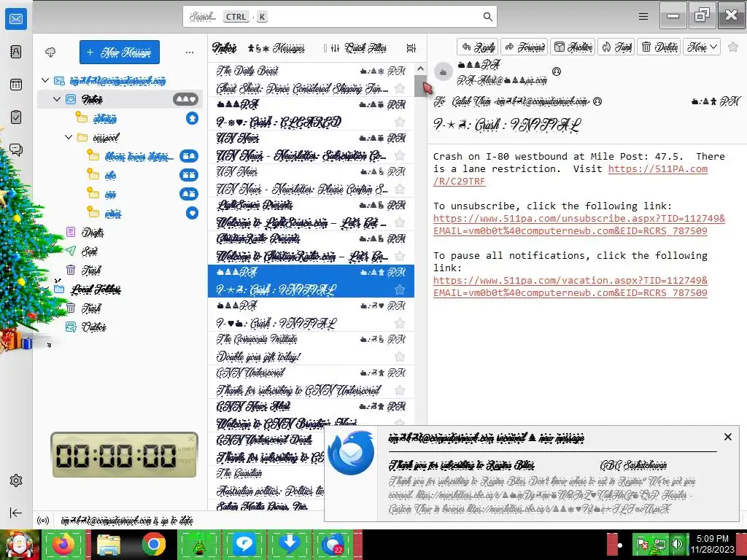Viewport: 747px width, 560px height.
Task: Click the Thunderbird taskbar icon with badge
Action: click(x=333, y=544)
